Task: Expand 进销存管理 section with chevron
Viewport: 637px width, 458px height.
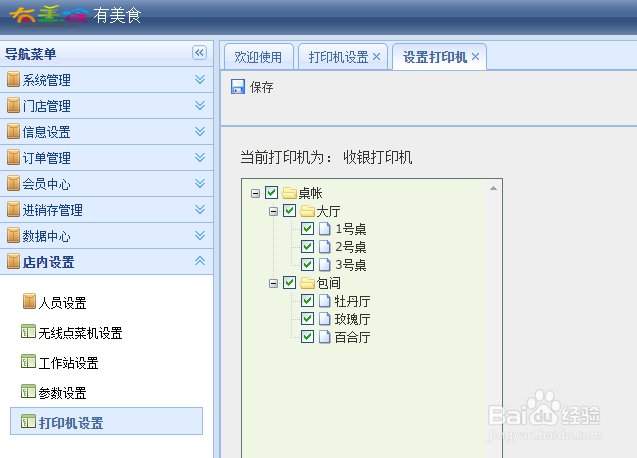Action: coord(199,209)
